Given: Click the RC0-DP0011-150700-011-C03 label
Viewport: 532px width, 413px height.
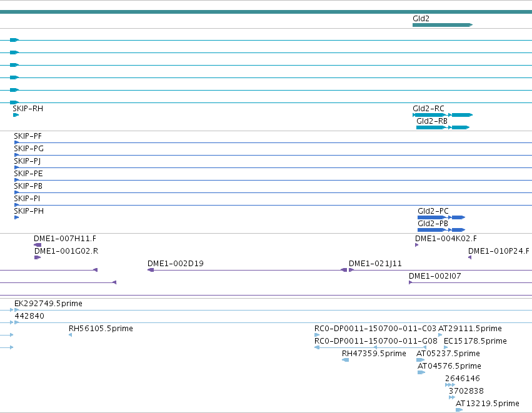Looking at the screenshot, I should click(x=375, y=329).
